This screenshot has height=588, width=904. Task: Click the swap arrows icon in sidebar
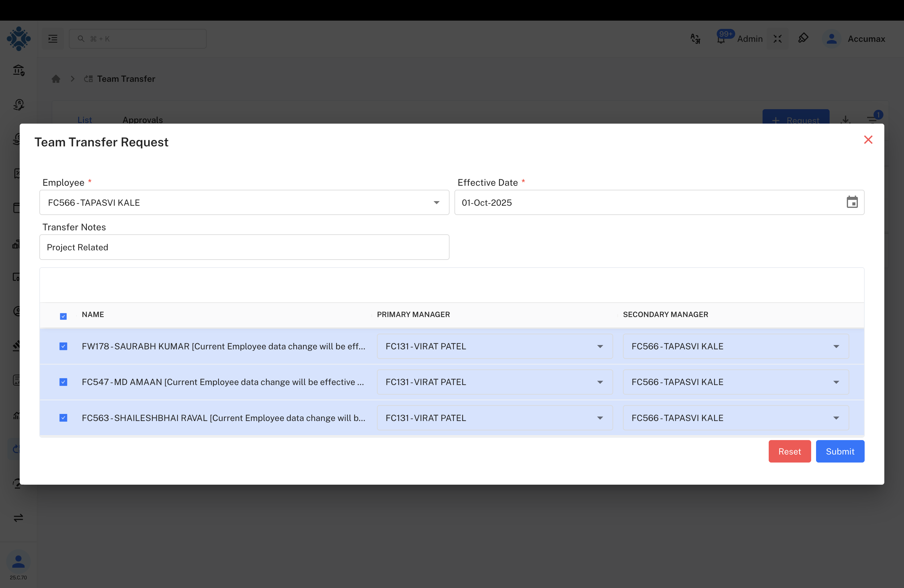pos(18,518)
